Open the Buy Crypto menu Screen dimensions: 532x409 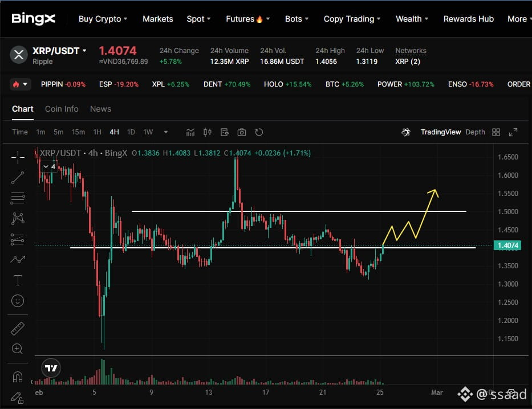[x=103, y=19]
